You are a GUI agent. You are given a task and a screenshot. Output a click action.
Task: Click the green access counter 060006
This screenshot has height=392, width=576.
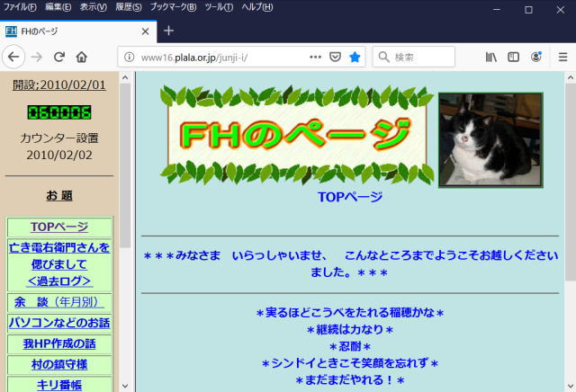(x=59, y=112)
